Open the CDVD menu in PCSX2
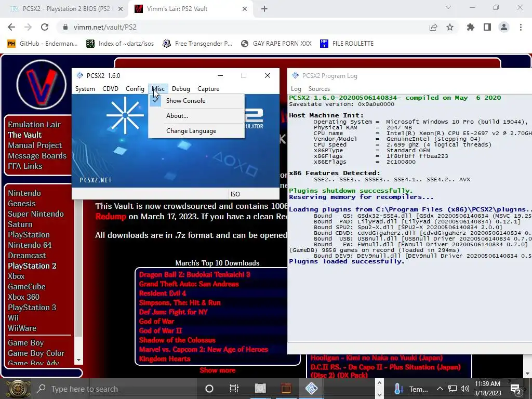 point(110,88)
